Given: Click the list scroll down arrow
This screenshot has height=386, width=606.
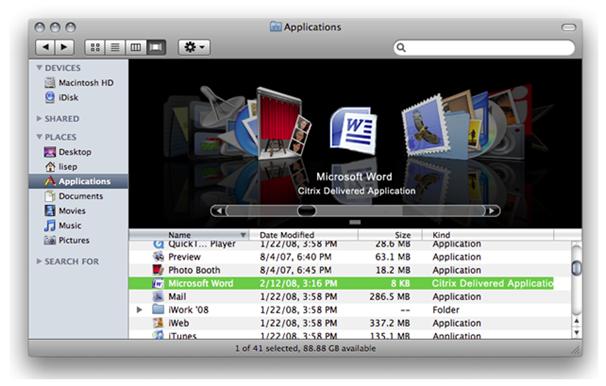Looking at the screenshot, I should coord(576,332).
